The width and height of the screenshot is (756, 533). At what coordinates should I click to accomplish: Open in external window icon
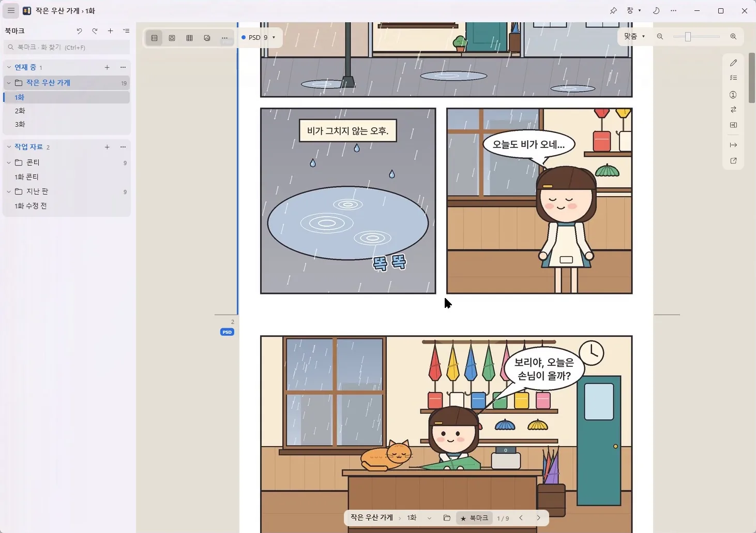point(733,161)
